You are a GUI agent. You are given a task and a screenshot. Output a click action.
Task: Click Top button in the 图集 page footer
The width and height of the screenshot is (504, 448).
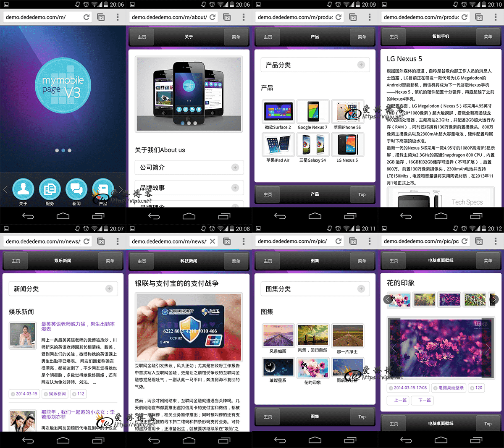pos(362,417)
